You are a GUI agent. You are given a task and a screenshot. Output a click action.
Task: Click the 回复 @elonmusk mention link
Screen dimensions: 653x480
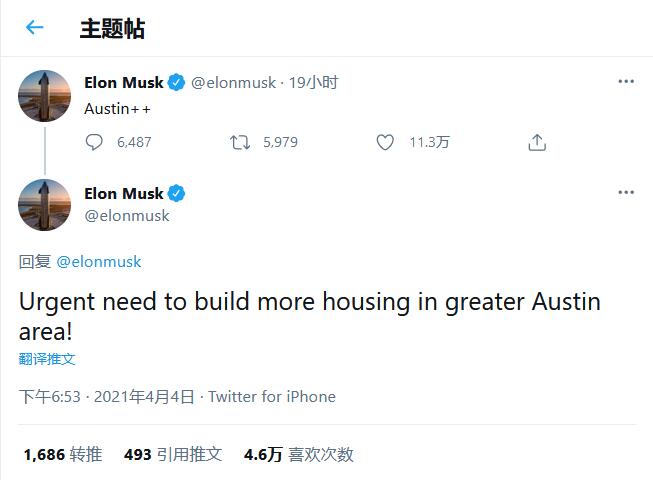pos(99,261)
